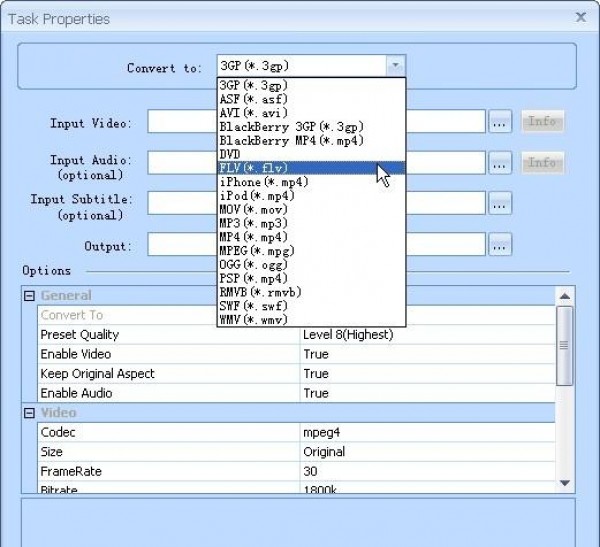Click scroll up arrow in options grid
The height and width of the screenshot is (547, 600).
[x=565, y=296]
